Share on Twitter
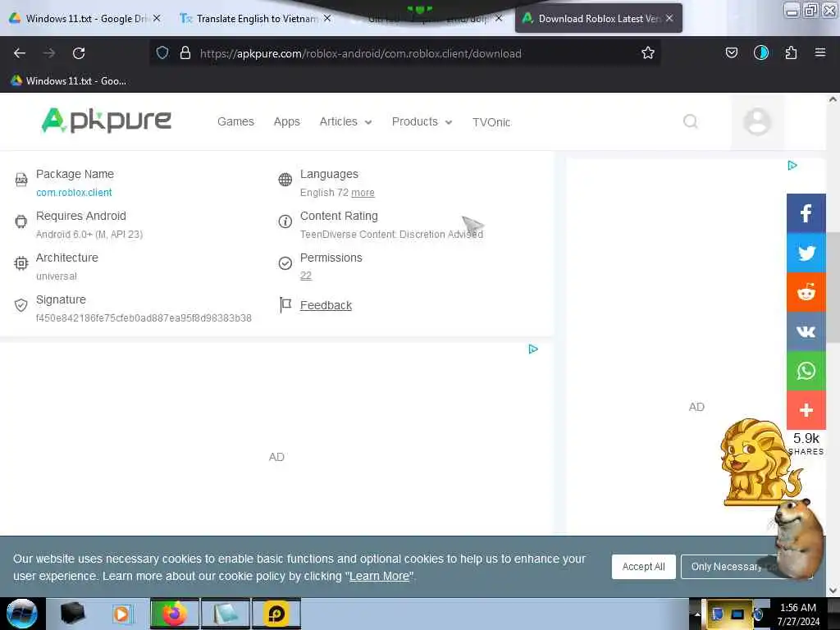This screenshot has height=630, width=840. tap(806, 253)
